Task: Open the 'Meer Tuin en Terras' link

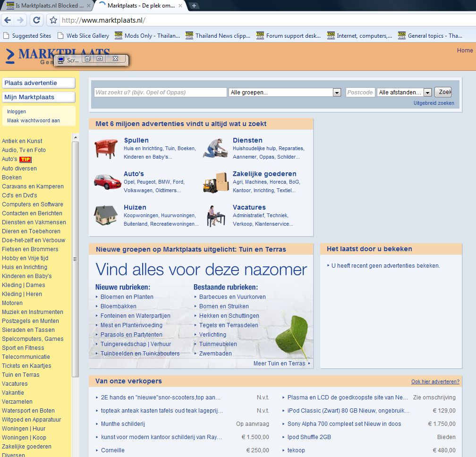Action: 279,364
